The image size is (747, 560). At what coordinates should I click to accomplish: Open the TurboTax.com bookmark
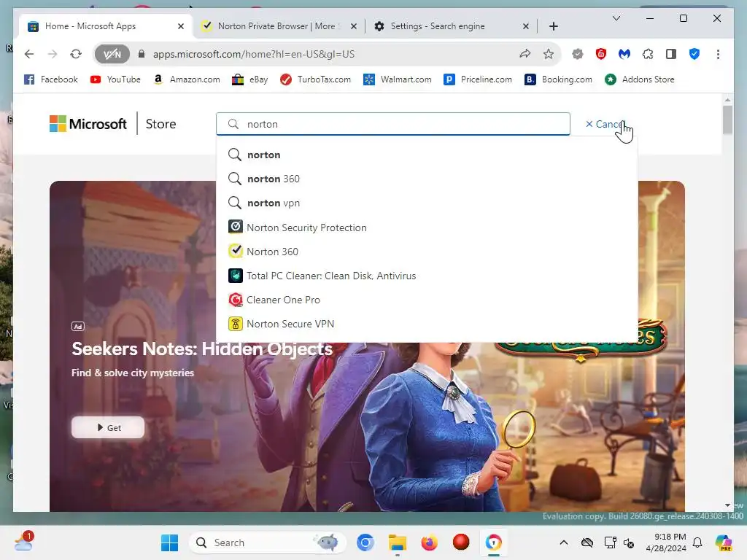[x=315, y=79]
